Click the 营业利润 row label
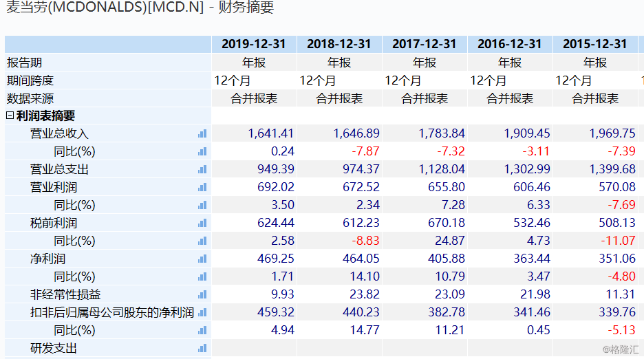The width and height of the screenshot is (644, 359). pyautogui.click(x=54, y=187)
